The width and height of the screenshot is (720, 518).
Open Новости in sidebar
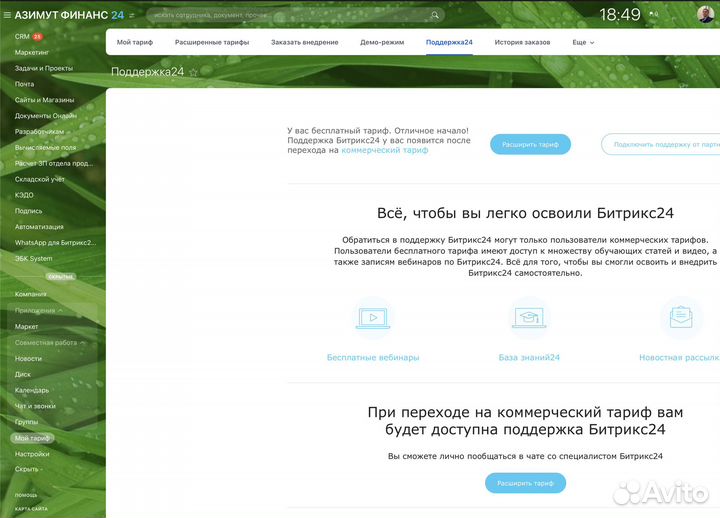coord(28,359)
